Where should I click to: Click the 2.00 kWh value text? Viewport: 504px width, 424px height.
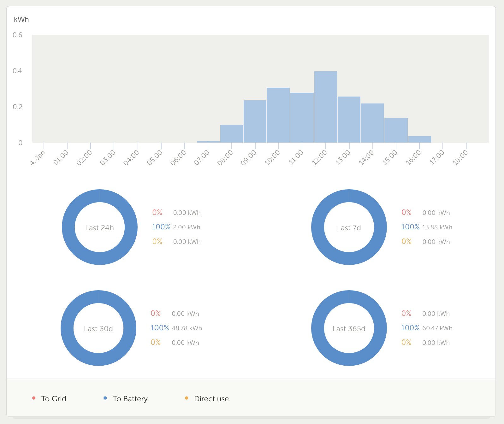pos(187,227)
